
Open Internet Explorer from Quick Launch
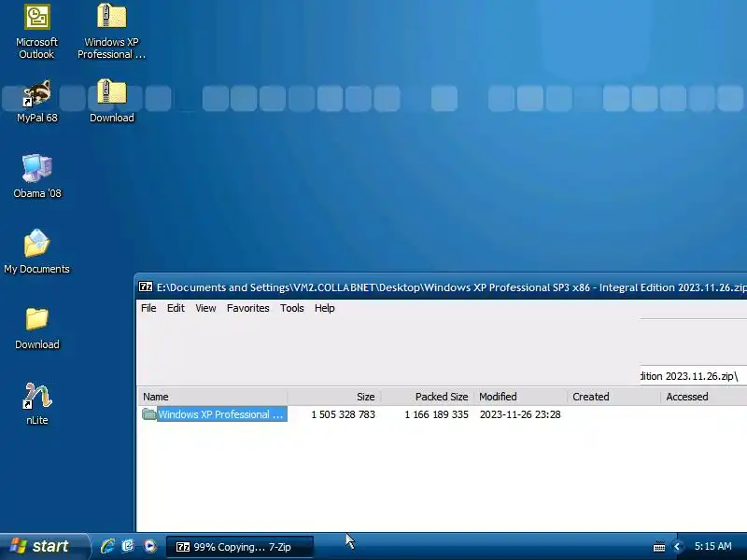pyautogui.click(x=107, y=546)
